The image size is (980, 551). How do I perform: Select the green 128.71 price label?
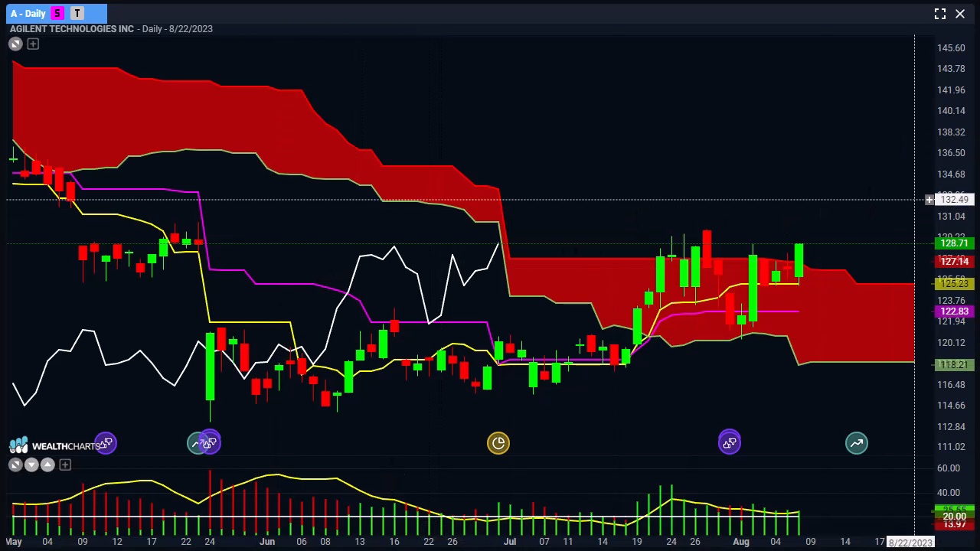click(954, 243)
